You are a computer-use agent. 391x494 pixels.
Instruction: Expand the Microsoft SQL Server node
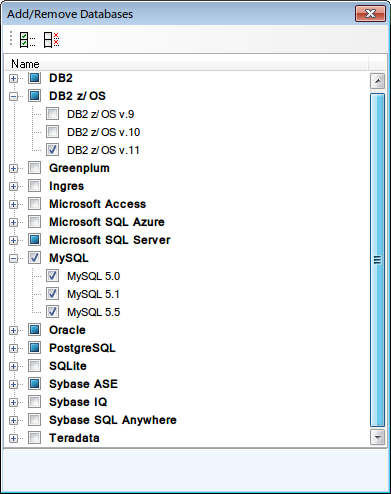(13, 241)
